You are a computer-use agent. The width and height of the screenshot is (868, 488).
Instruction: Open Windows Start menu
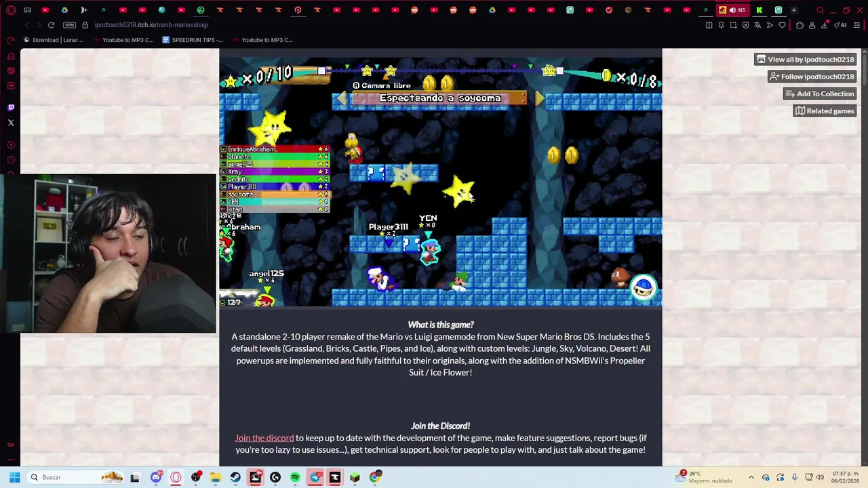click(14, 477)
